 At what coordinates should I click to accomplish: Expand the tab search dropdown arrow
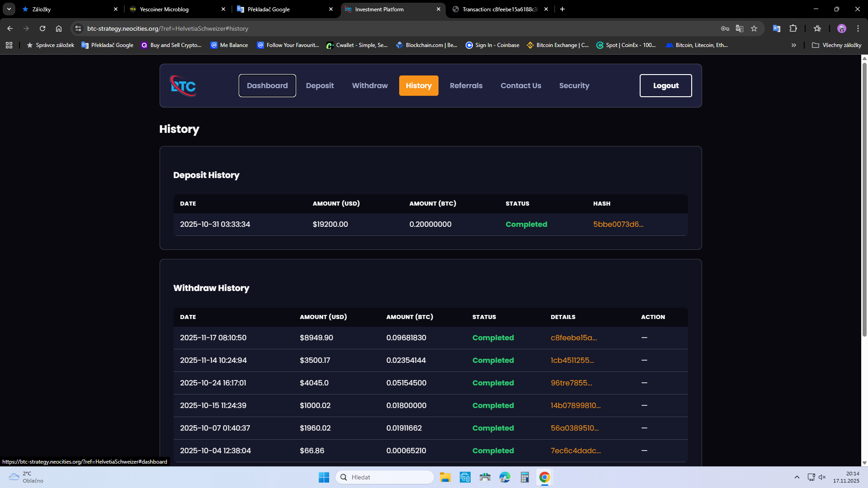[x=9, y=9]
